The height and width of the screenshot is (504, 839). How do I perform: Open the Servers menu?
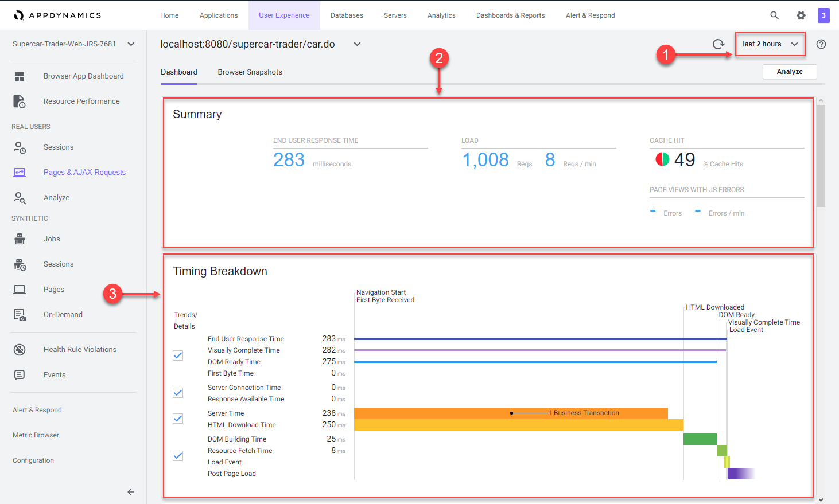pyautogui.click(x=395, y=15)
